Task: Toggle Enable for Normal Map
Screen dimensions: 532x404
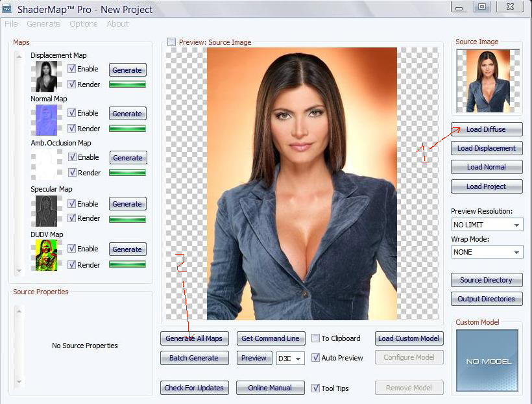Action: point(71,112)
